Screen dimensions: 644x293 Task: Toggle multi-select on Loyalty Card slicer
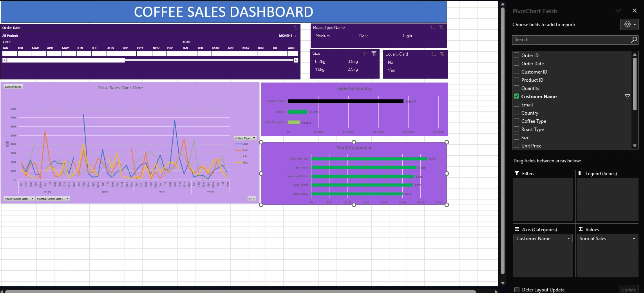(434, 54)
